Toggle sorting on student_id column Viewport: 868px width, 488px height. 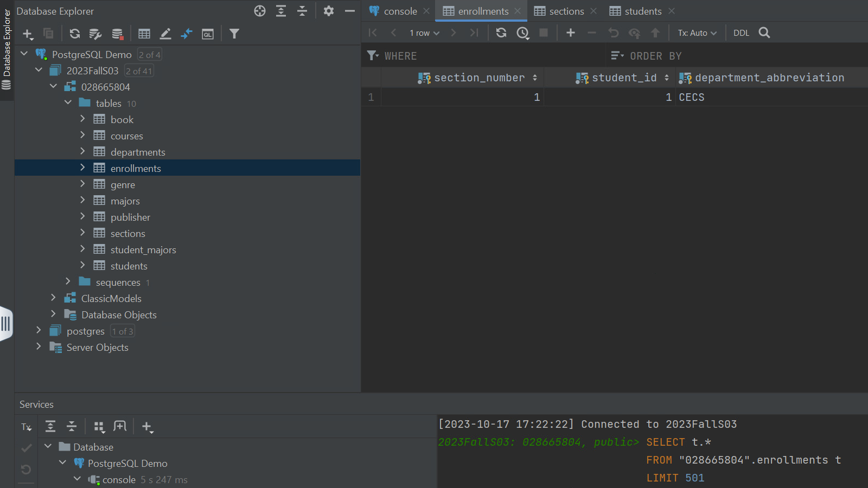(x=667, y=78)
